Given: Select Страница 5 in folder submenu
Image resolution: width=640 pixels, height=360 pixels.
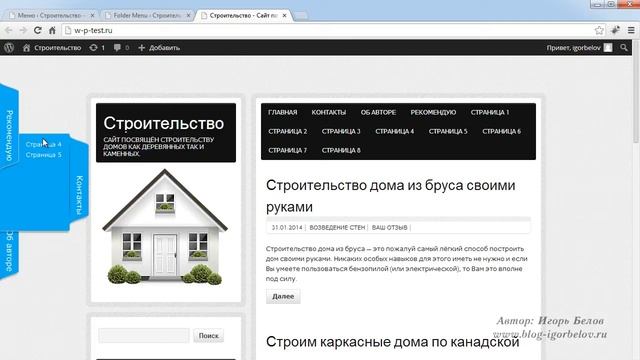Looking at the screenshot, I should click(x=44, y=155).
